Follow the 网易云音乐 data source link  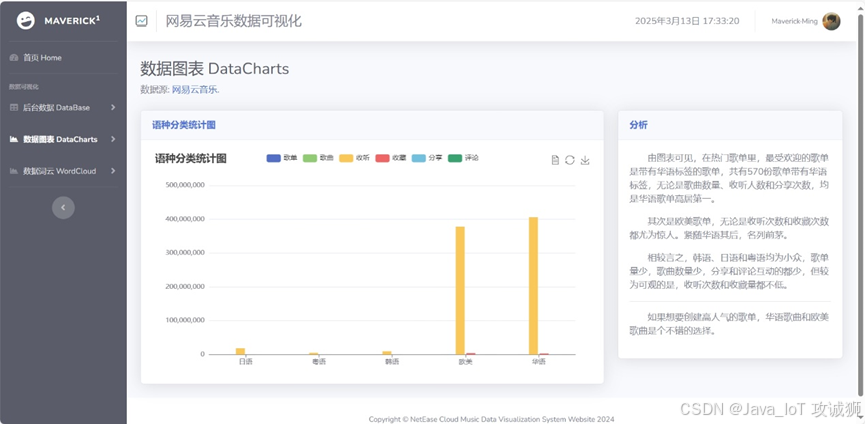coord(196,90)
